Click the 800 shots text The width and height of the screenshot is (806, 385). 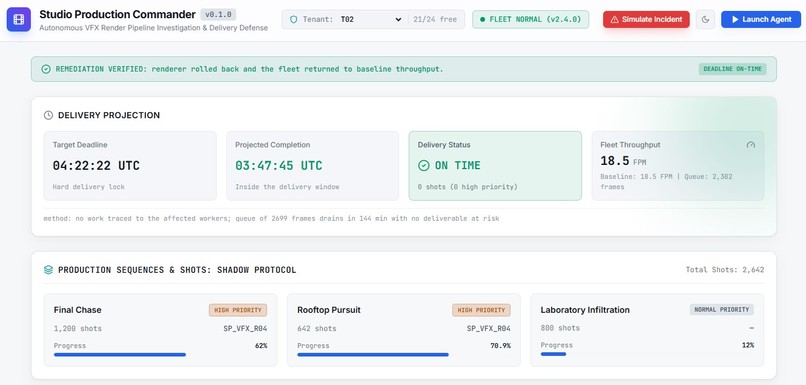pyautogui.click(x=560, y=328)
